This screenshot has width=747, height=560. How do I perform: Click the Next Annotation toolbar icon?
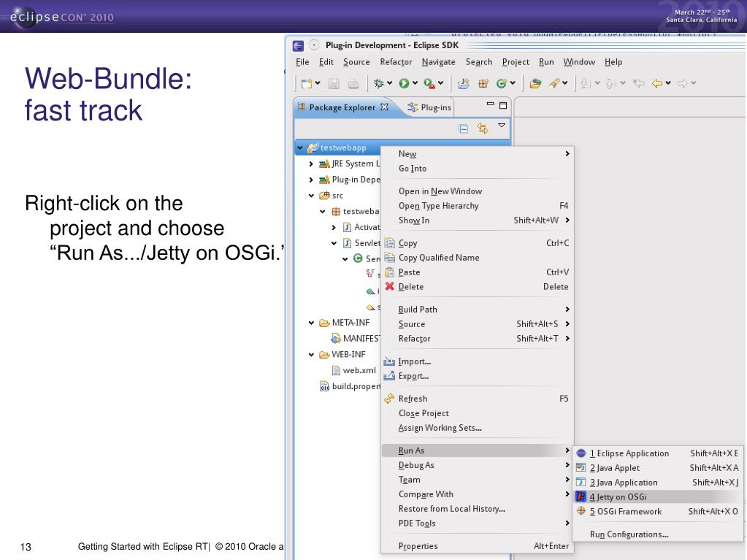(x=586, y=83)
